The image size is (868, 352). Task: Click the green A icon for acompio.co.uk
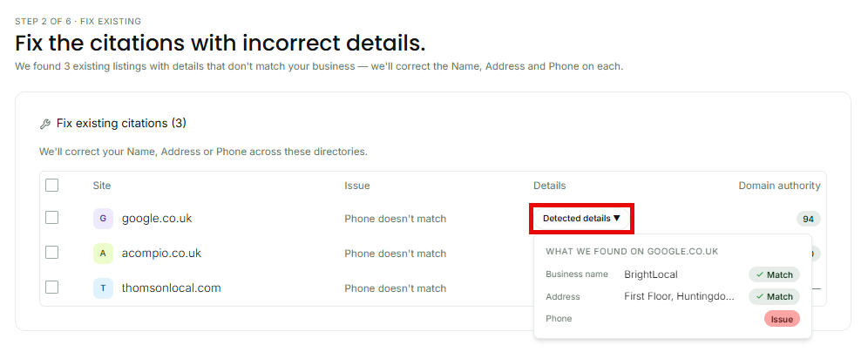[103, 254]
